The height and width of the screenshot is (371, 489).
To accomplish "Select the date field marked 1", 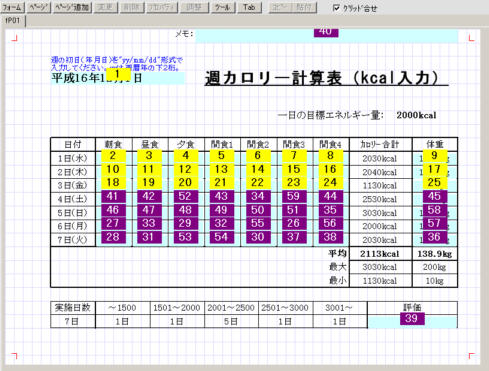I will pos(117,78).
